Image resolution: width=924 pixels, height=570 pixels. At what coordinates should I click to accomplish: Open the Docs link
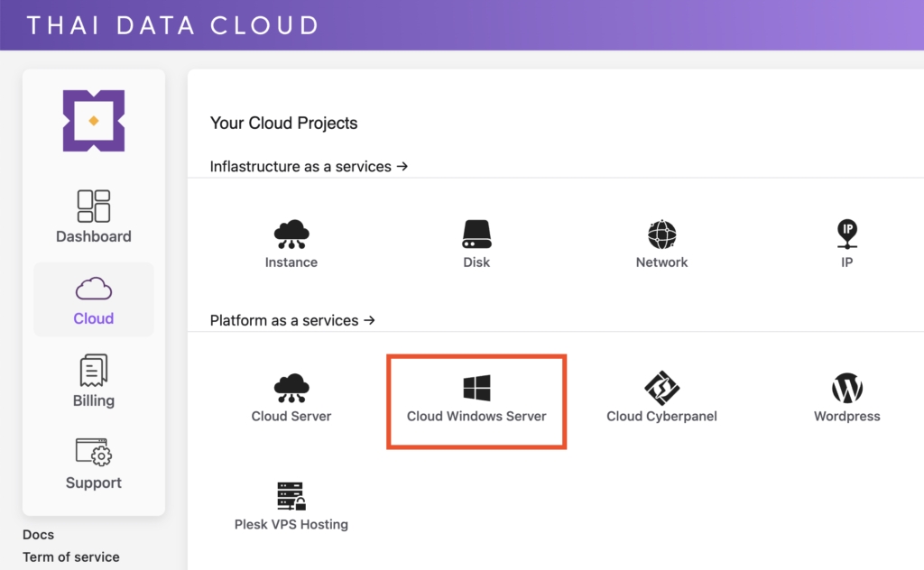coord(38,535)
